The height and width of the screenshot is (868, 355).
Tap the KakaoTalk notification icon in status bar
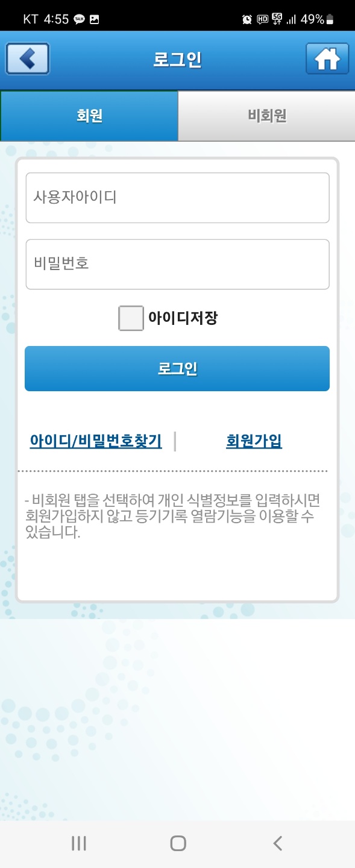coord(79,19)
